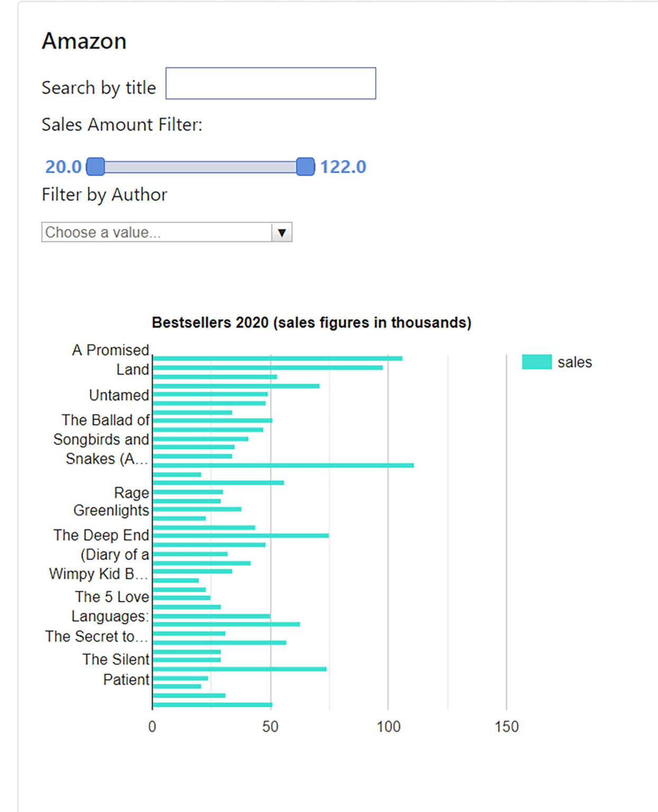Screen dimensions: 658x812
Task: Open the Filter by Author dropdown arrow
Action: [282, 233]
